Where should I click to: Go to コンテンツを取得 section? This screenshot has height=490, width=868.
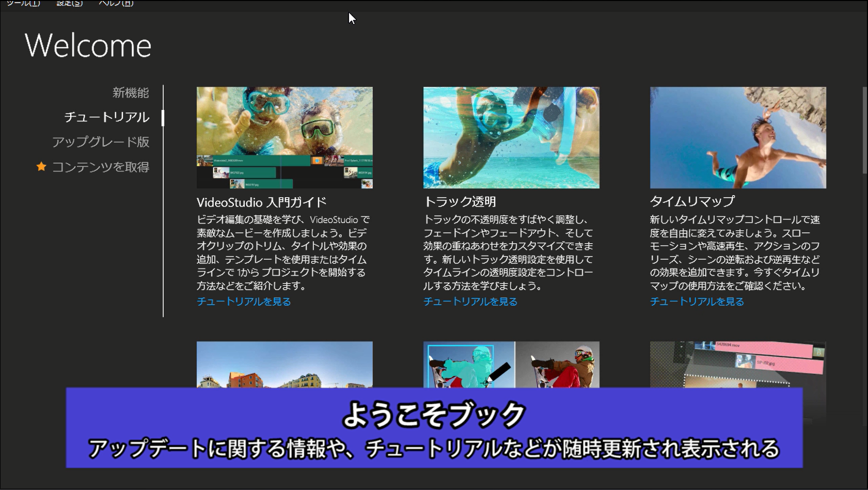tap(101, 167)
